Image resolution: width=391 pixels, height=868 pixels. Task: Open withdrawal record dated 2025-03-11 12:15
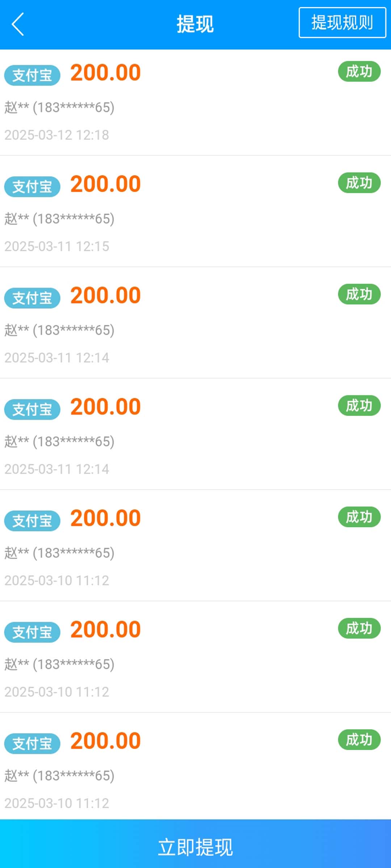tap(195, 212)
